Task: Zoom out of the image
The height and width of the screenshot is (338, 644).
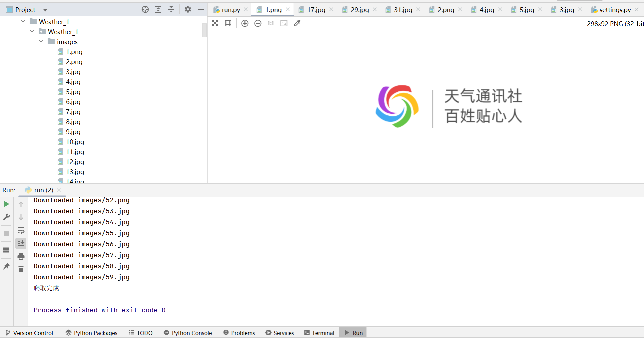Action: click(x=258, y=23)
